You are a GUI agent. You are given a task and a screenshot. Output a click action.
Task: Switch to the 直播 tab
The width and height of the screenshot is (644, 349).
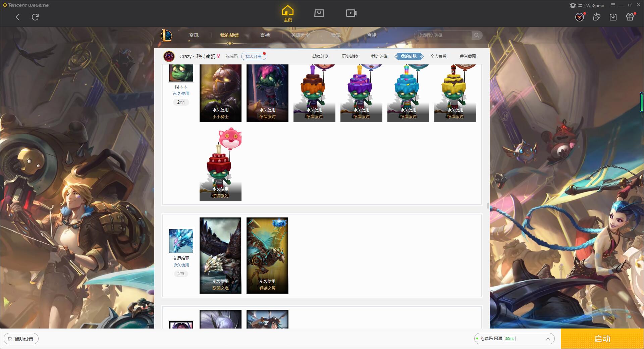click(265, 35)
